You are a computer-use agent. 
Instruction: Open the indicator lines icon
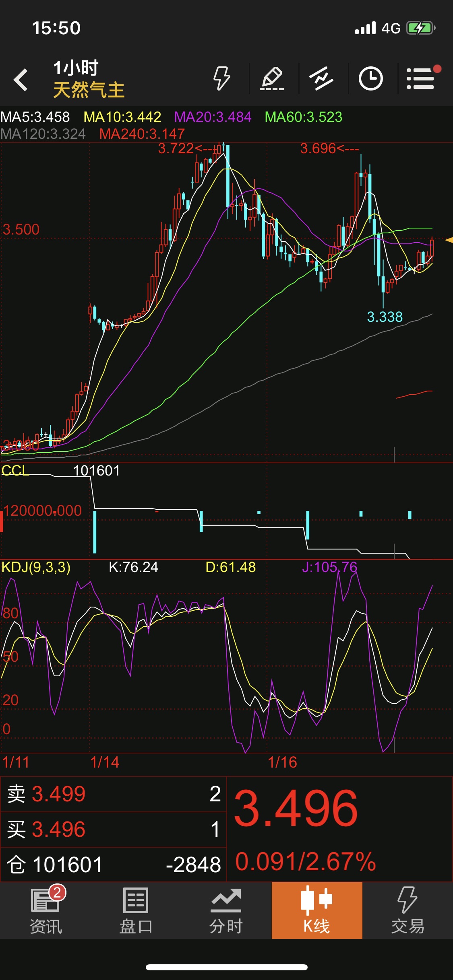(x=321, y=78)
